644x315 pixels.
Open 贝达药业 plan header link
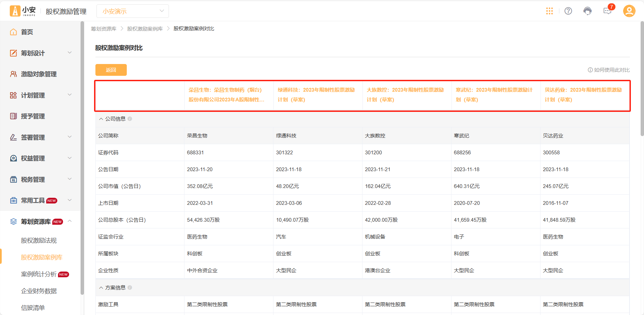pos(583,95)
